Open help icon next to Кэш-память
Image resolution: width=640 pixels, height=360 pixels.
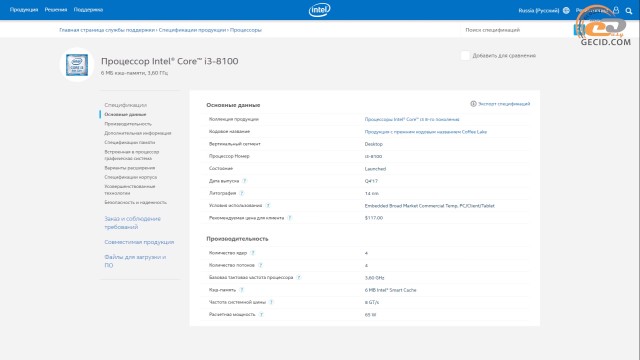point(242,290)
